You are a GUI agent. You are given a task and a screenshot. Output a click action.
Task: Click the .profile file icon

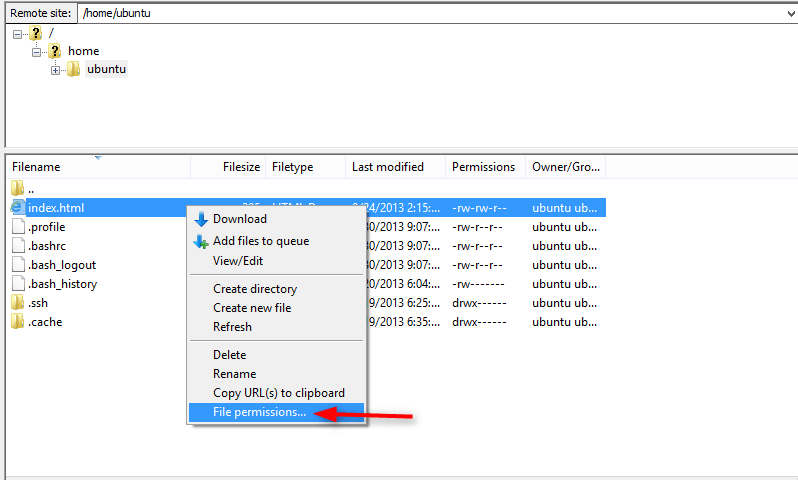pyautogui.click(x=18, y=227)
